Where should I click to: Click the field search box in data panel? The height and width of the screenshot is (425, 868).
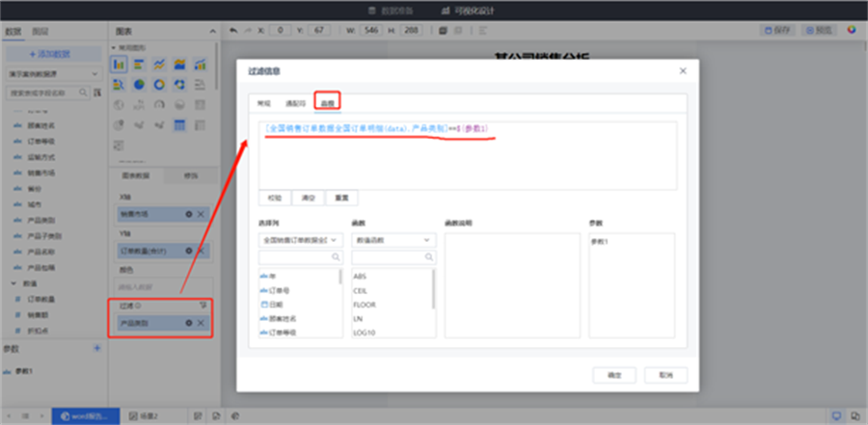click(47, 93)
